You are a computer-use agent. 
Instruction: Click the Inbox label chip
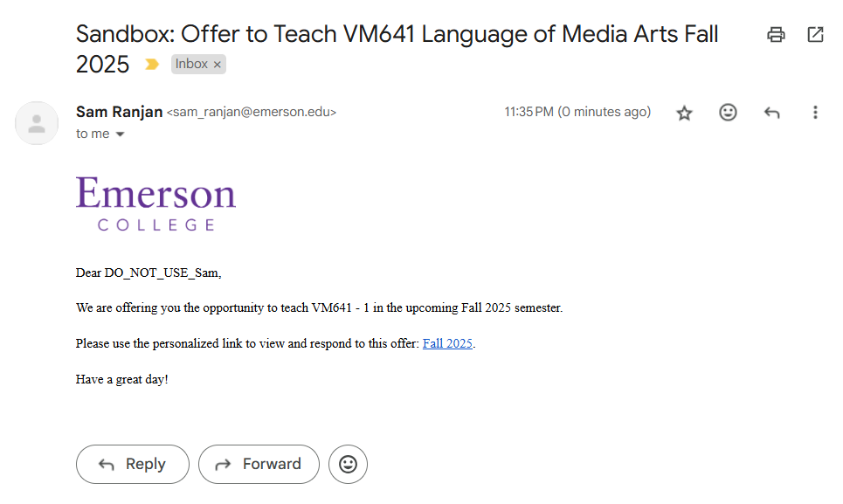click(191, 64)
